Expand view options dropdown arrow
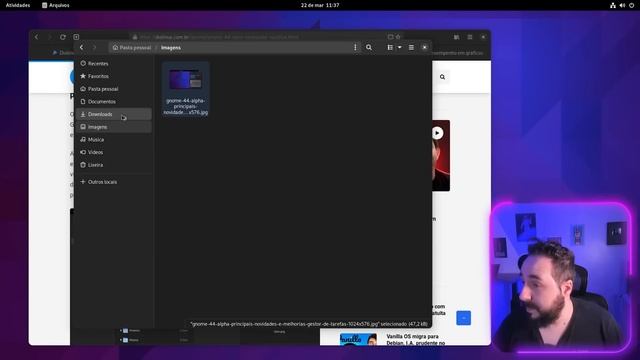Image resolution: width=640 pixels, height=360 pixels. pos(400,47)
